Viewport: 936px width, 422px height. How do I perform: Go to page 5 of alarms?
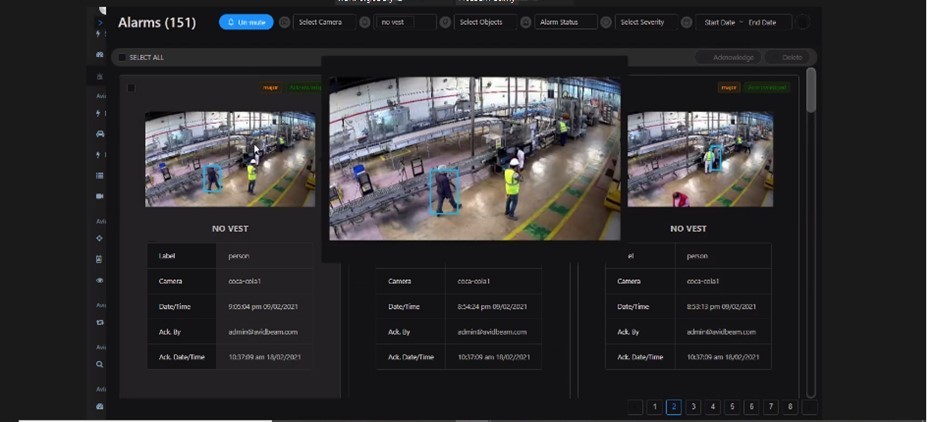tap(732, 407)
